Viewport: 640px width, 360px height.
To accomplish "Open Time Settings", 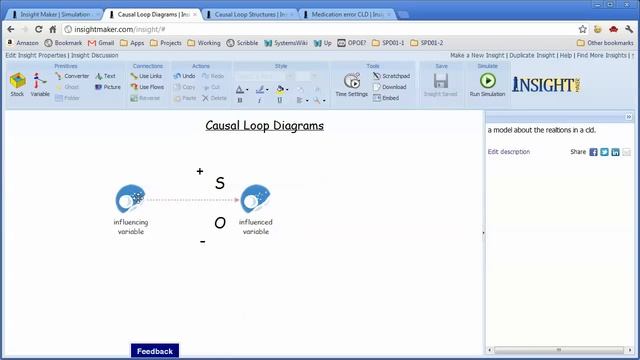I will point(351,84).
